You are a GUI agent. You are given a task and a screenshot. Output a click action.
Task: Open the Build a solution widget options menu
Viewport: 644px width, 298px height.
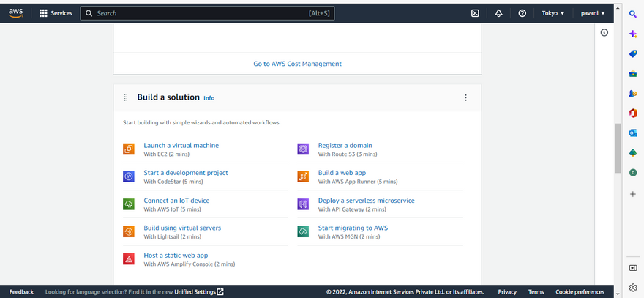point(465,98)
